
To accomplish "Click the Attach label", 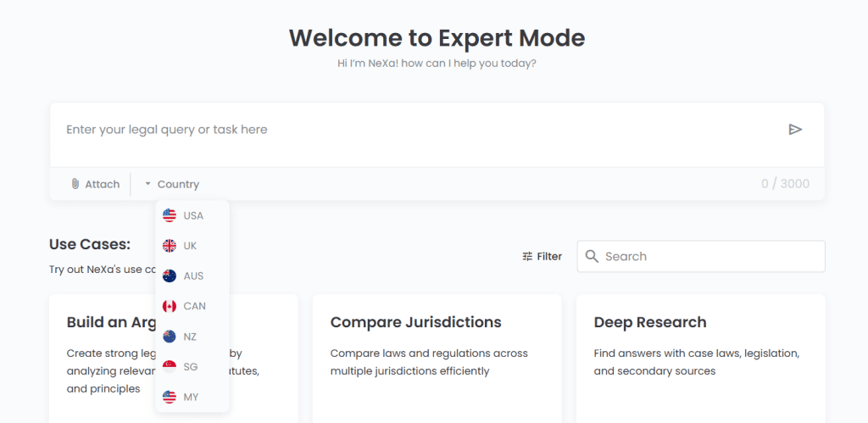I will (x=102, y=184).
